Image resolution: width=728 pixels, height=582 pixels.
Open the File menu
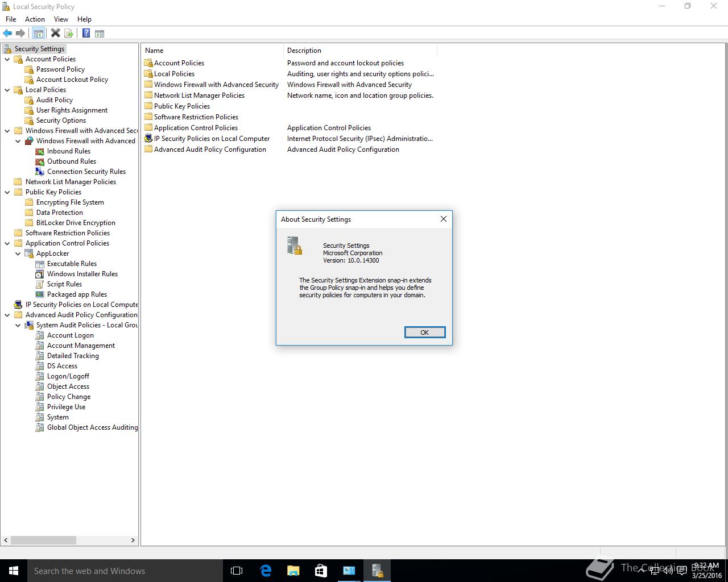pyautogui.click(x=11, y=19)
